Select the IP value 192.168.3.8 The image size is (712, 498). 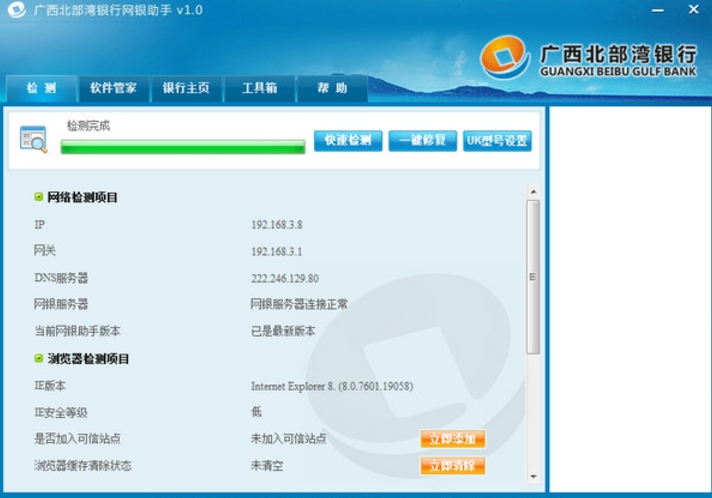[x=277, y=225]
